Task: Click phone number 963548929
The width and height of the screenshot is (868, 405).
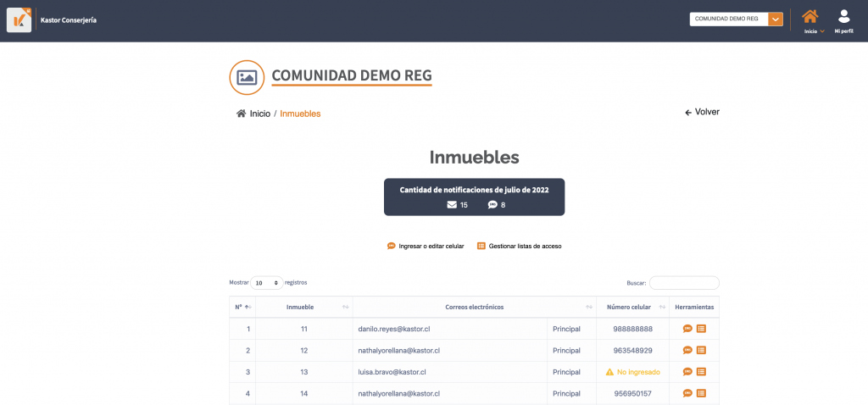Action: 632,350
